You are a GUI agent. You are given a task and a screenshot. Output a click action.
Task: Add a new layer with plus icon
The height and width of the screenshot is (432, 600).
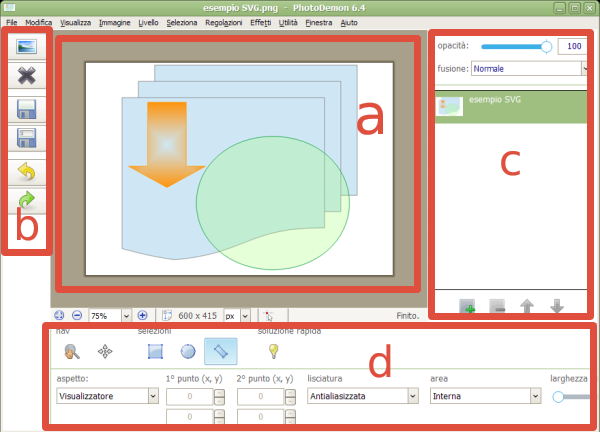click(x=467, y=307)
